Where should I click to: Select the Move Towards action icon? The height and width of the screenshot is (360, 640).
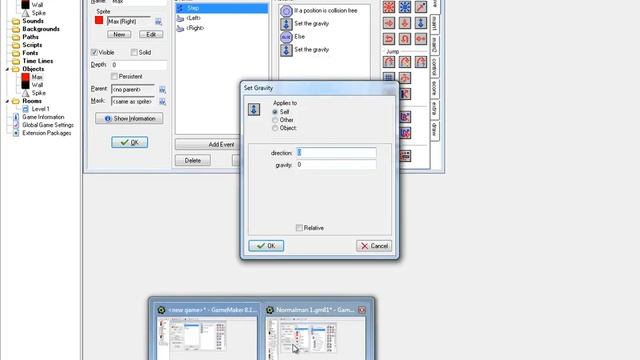tap(420, 6)
